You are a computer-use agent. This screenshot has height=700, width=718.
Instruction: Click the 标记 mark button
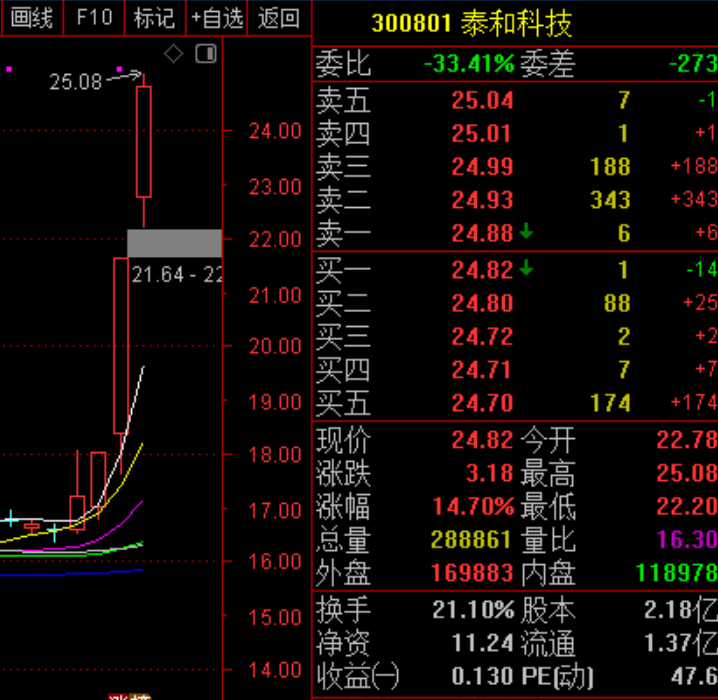point(155,18)
